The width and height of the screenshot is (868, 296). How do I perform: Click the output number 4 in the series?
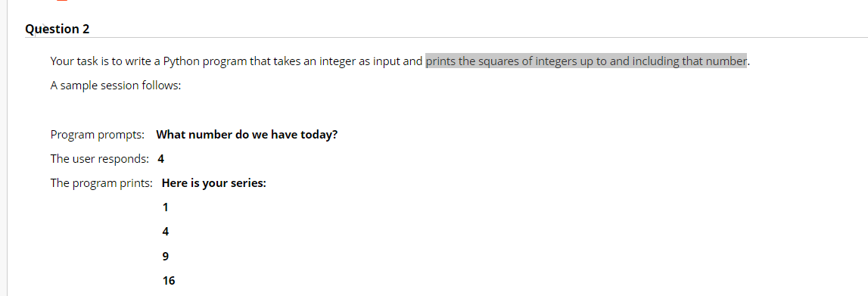[166, 232]
